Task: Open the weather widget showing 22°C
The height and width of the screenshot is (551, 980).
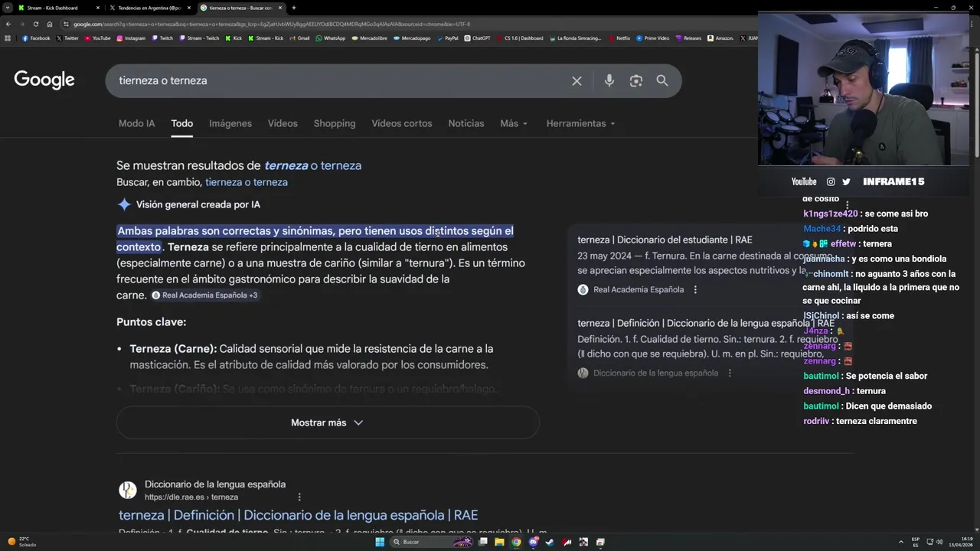Action: (21, 542)
